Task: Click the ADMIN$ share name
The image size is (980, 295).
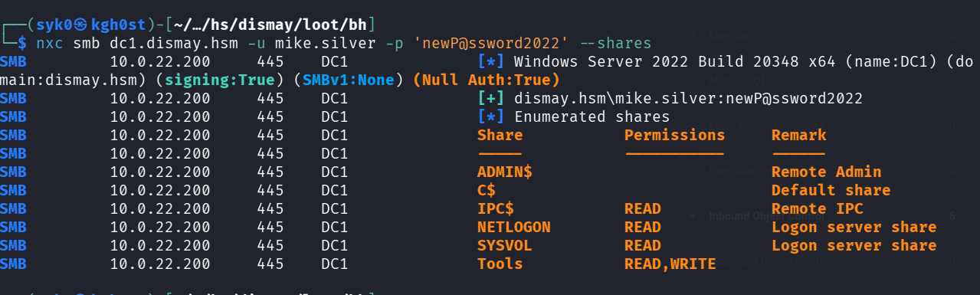Action: [x=505, y=172]
